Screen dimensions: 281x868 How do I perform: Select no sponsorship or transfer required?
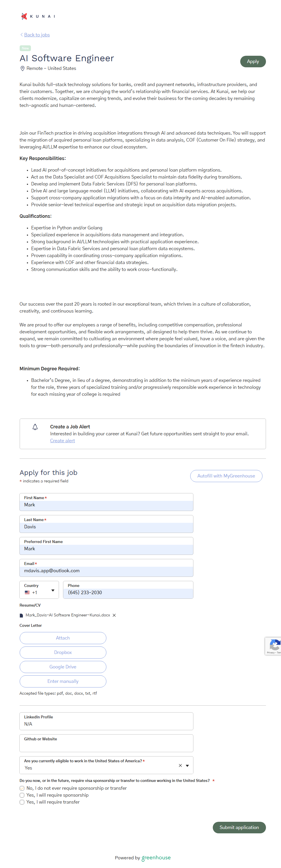coord(22,788)
